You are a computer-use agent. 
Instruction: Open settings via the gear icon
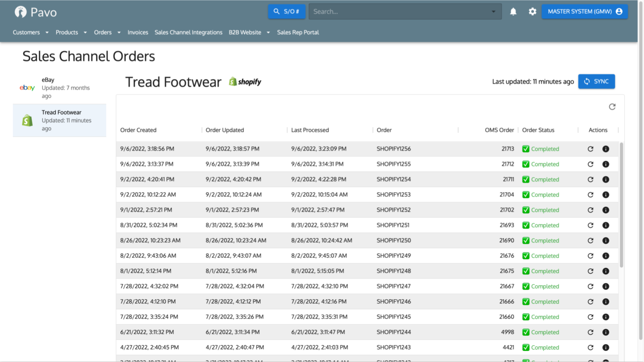(x=533, y=12)
